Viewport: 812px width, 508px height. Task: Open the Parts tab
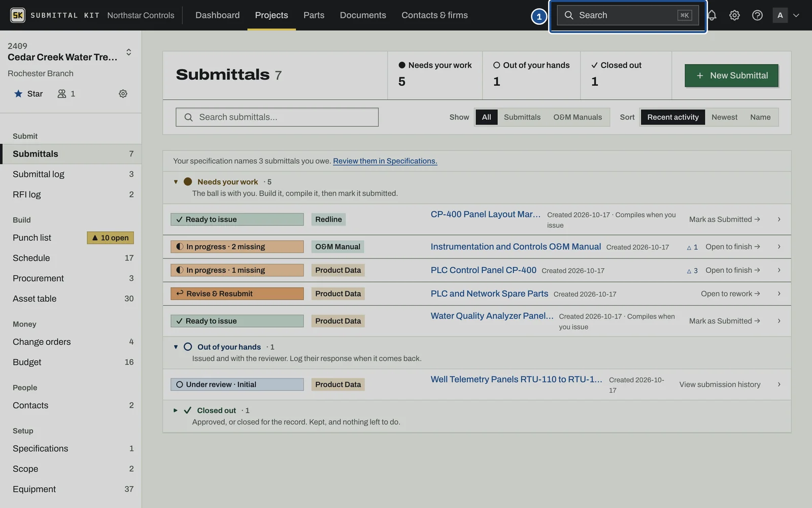314,15
